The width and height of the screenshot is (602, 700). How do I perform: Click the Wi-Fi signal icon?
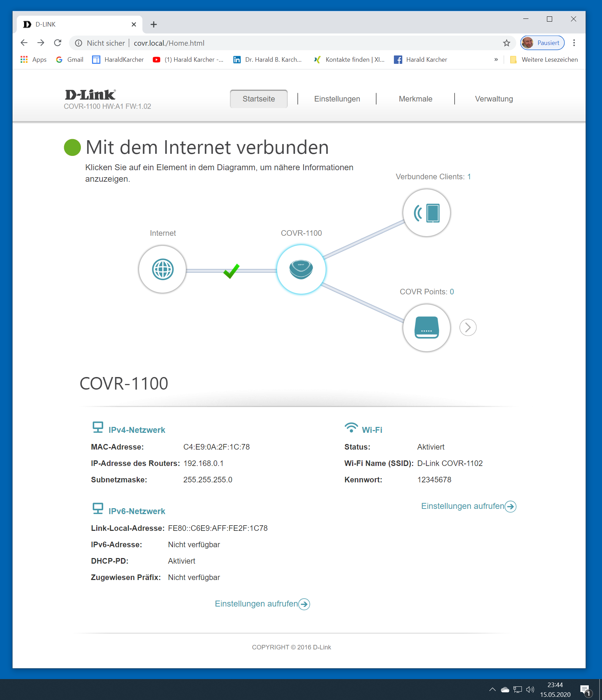coord(351,428)
